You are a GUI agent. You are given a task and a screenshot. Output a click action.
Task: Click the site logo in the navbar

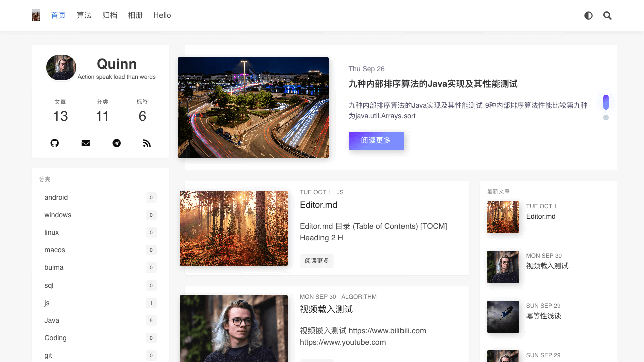coord(36,15)
